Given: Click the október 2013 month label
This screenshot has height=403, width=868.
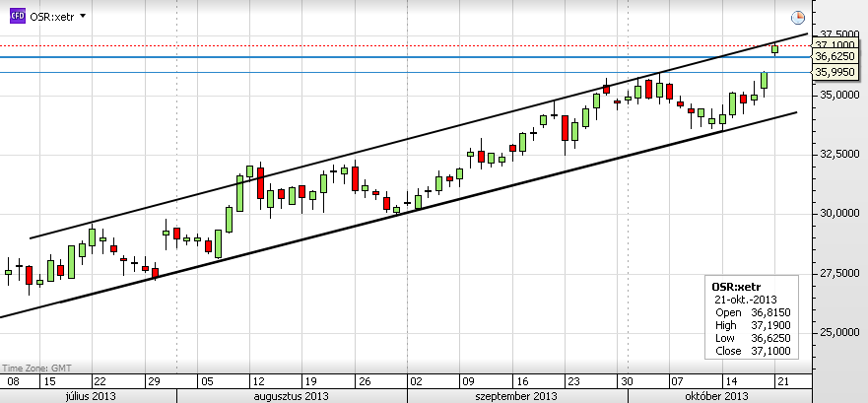Looking at the screenshot, I should pos(716,396).
